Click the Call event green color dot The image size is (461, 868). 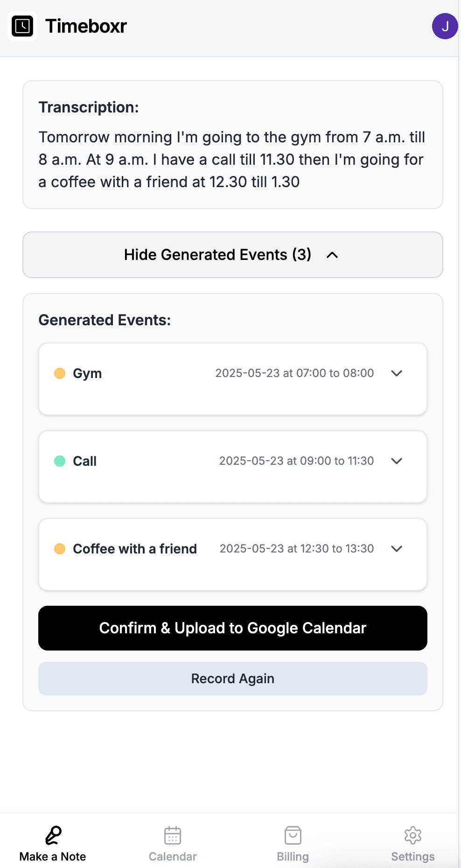pos(60,461)
